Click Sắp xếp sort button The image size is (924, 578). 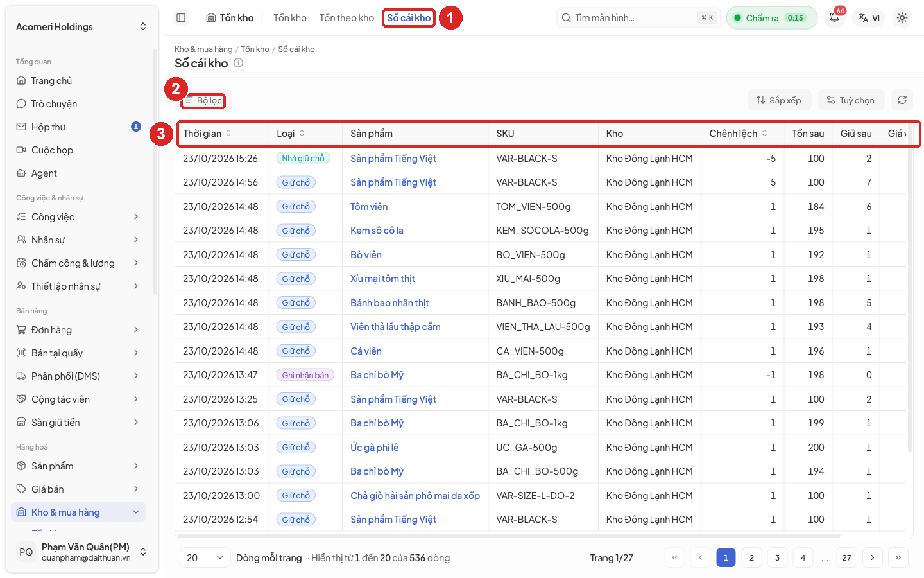click(779, 100)
